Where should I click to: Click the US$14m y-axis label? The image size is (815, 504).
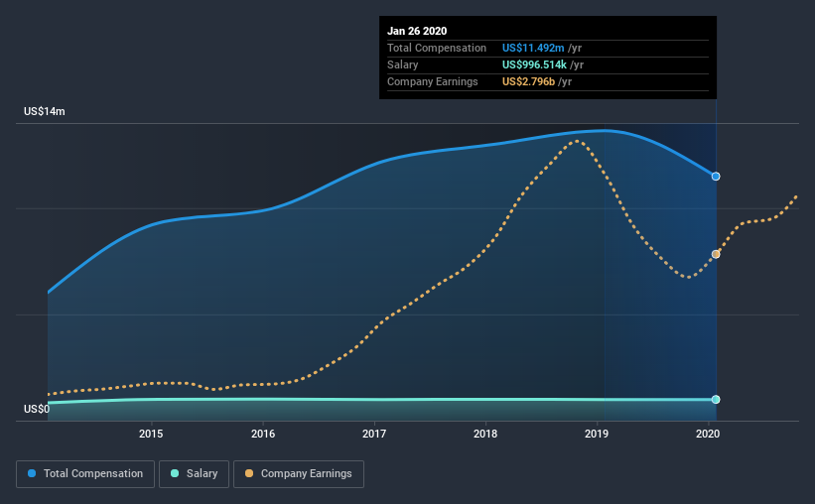(45, 111)
